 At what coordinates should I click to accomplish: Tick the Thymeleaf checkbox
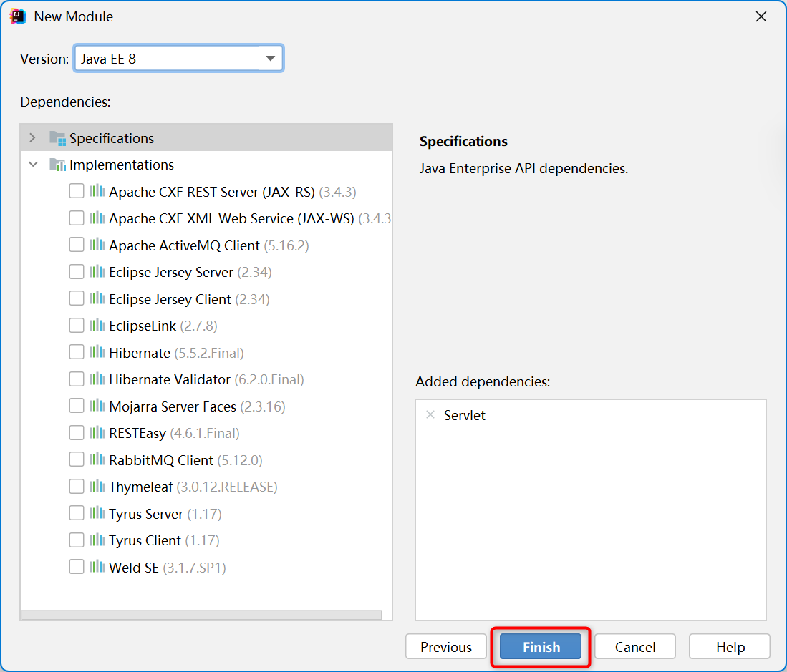pos(77,486)
